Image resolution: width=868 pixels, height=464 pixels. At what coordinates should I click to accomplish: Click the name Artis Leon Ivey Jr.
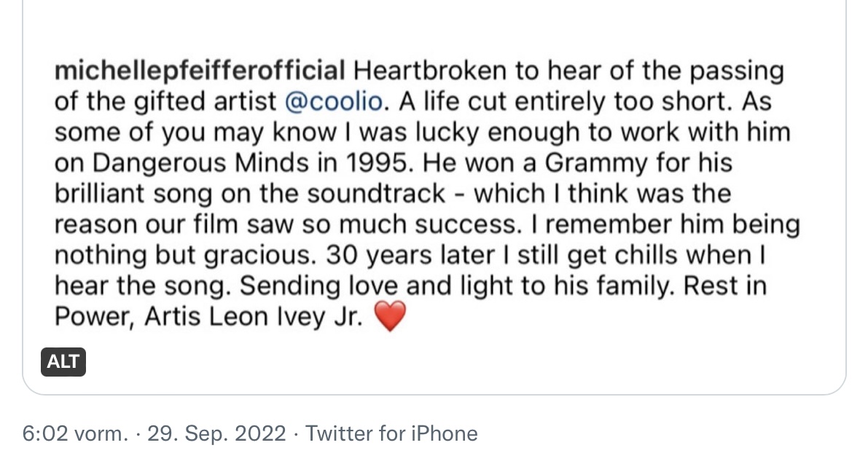tap(254, 317)
